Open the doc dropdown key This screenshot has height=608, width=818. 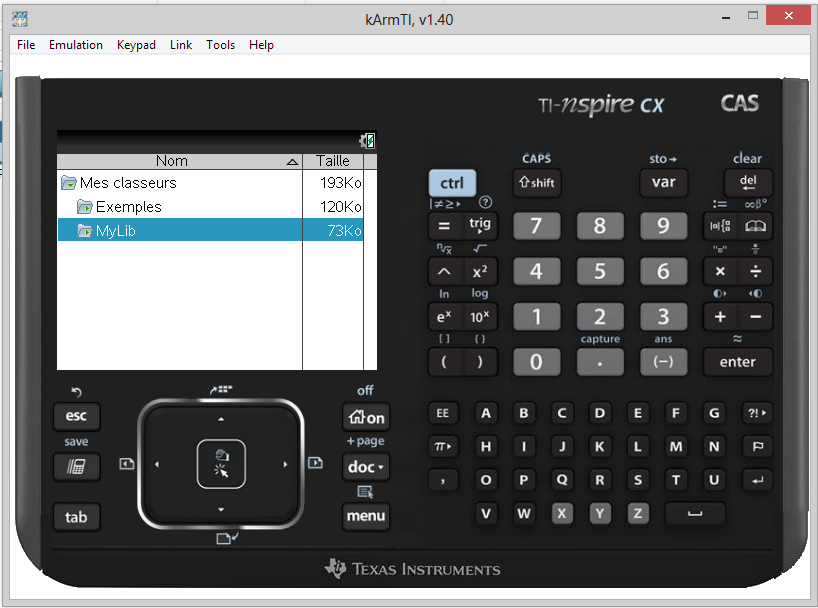(366, 467)
